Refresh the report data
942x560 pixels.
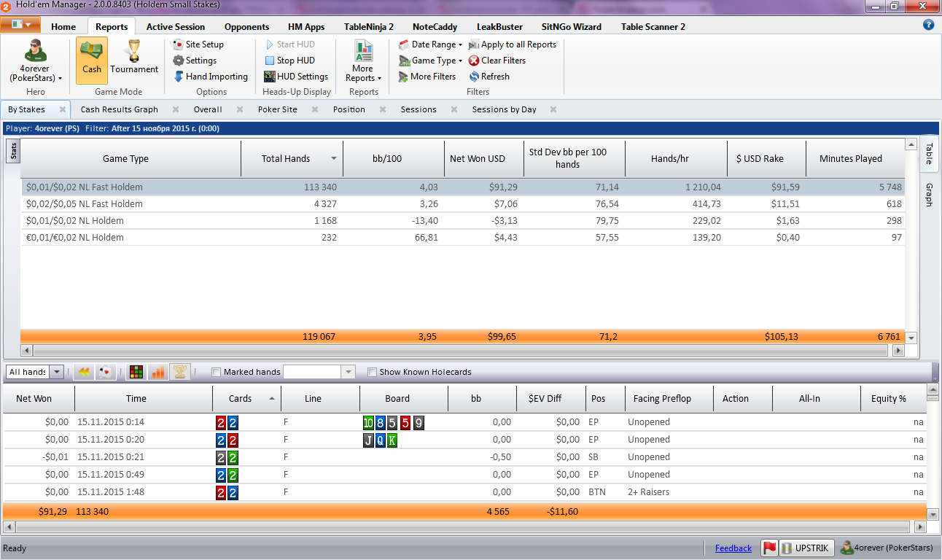click(x=489, y=77)
